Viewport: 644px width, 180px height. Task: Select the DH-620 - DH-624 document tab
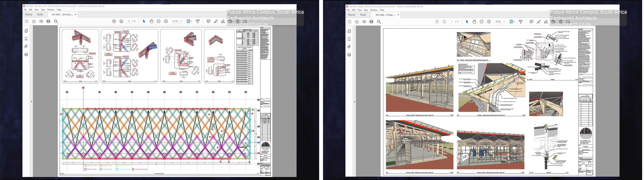pyautogui.click(x=62, y=14)
